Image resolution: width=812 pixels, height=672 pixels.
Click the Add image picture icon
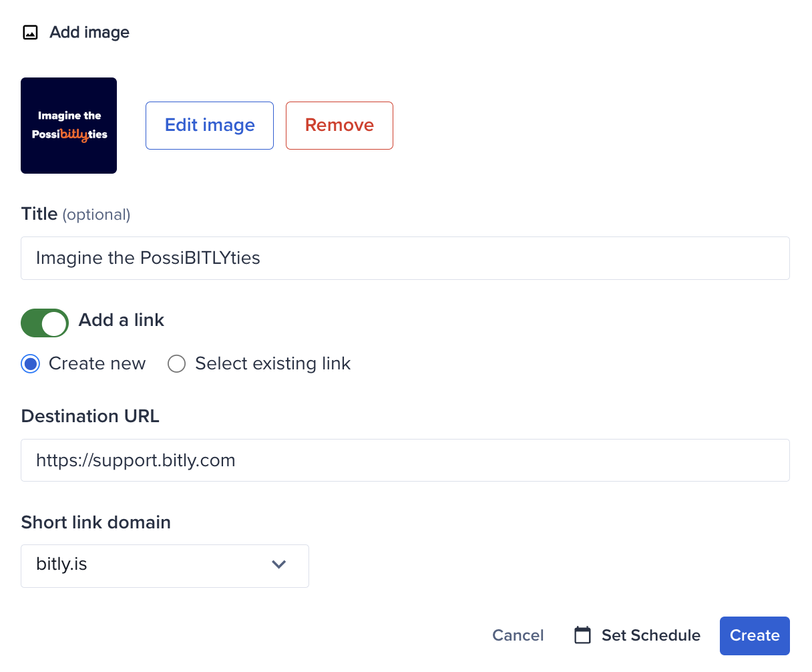[x=31, y=32]
